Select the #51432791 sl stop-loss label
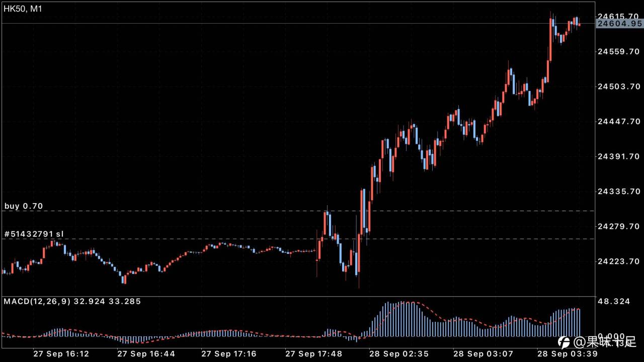The height and width of the screenshot is (362, 644). 34,234
